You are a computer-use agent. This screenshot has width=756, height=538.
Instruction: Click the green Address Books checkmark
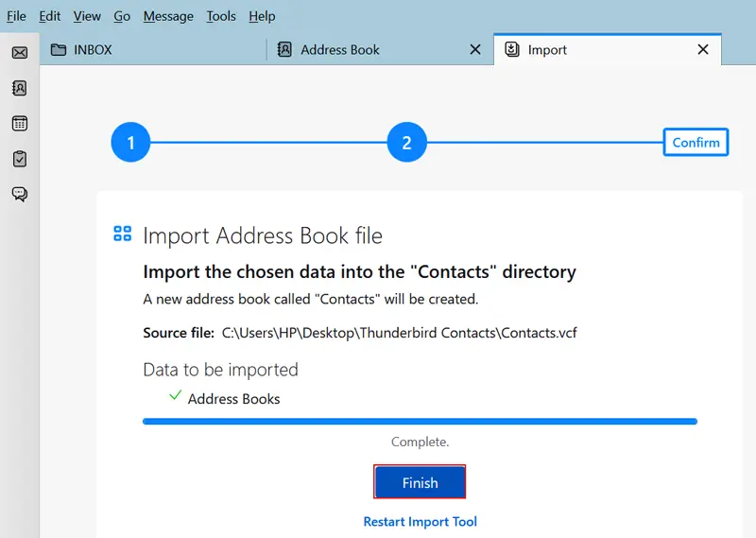(x=175, y=396)
